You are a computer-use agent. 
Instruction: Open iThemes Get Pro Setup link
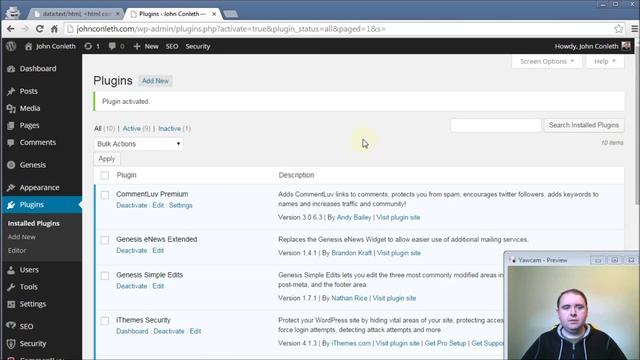point(445,343)
